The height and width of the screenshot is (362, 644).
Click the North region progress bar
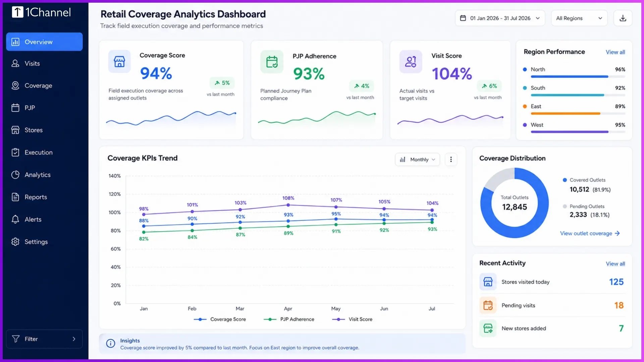click(x=578, y=77)
